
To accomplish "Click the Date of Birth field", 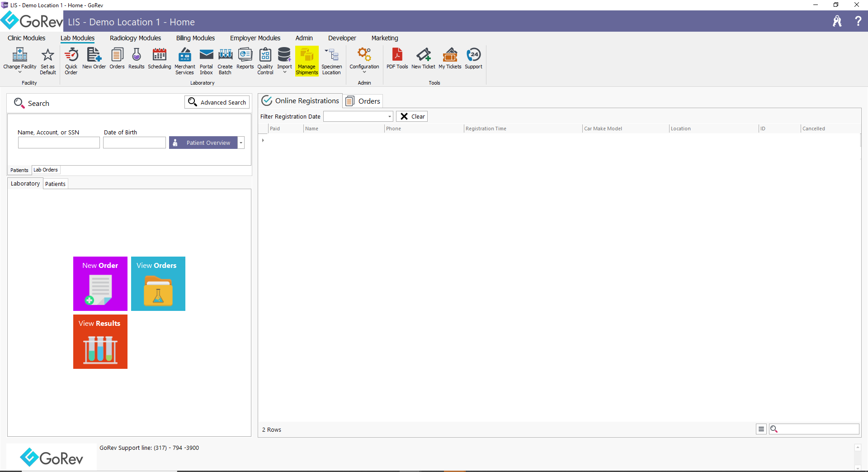I will click(134, 143).
